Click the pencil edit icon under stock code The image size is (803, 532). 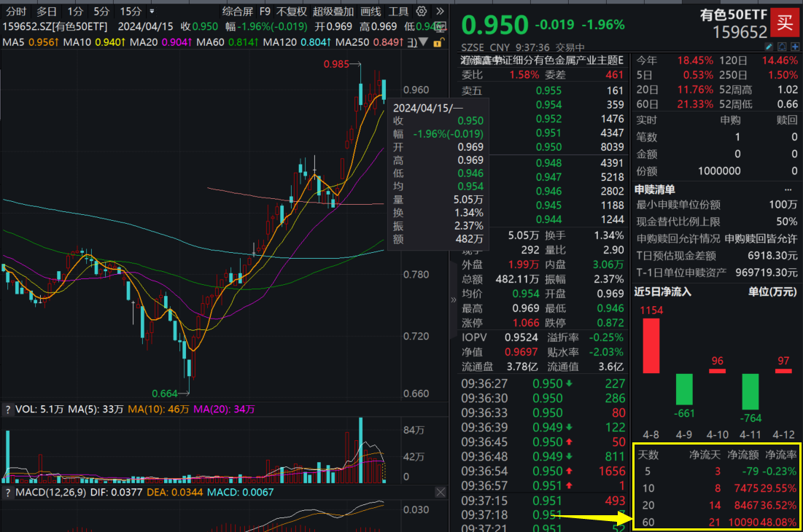[x=769, y=47]
